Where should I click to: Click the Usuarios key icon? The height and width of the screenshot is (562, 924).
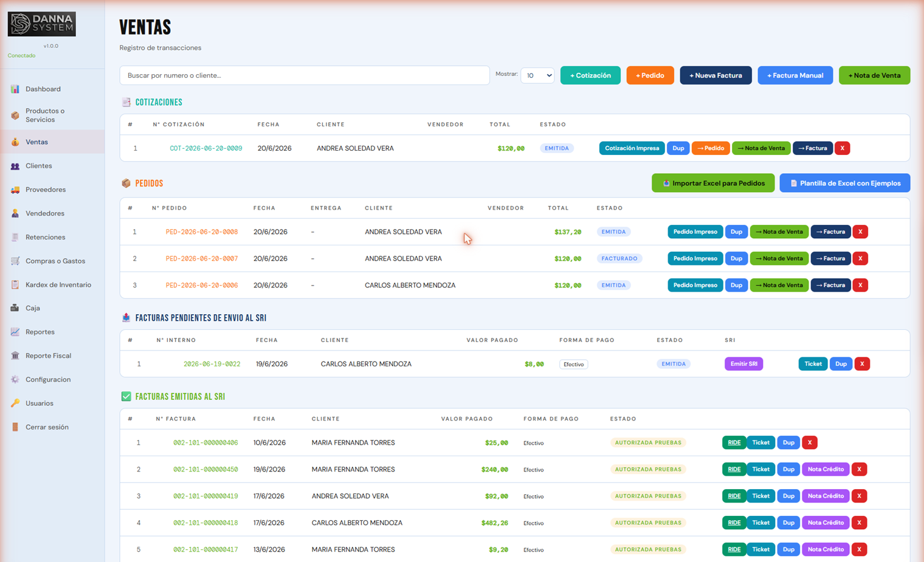coord(15,403)
